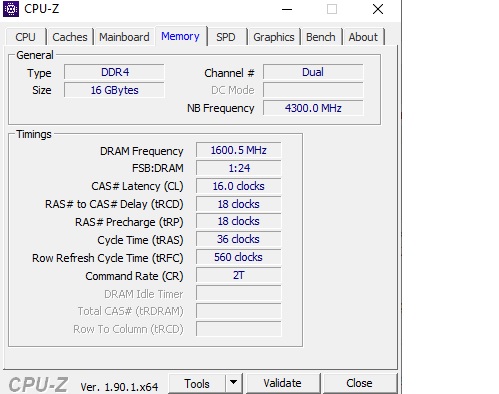
Task: Click DRAM Frequency value 1600.5 MHz
Action: tap(239, 150)
